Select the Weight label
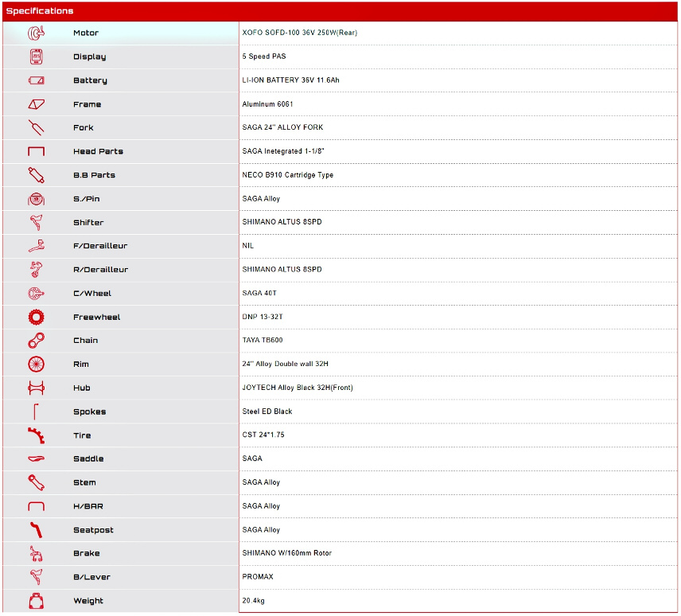The height and width of the screenshot is (616, 681). click(x=88, y=601)
